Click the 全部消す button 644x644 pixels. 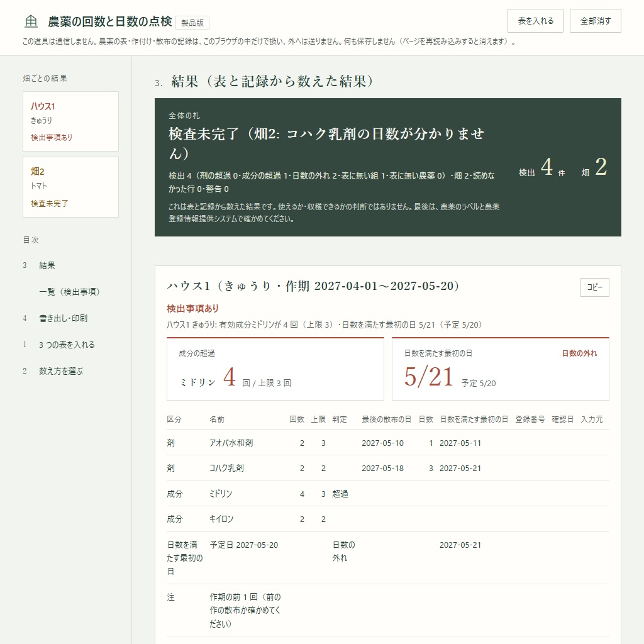[x=595, y=21]
